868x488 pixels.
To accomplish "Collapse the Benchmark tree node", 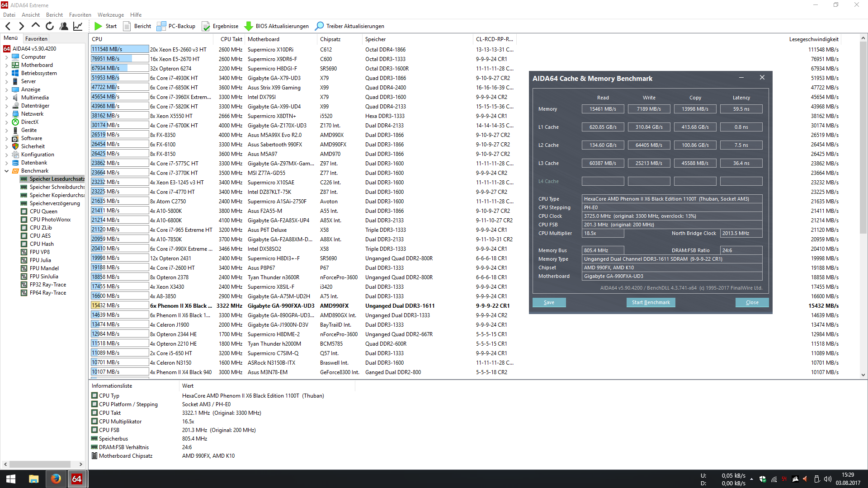I will point(6,171).
